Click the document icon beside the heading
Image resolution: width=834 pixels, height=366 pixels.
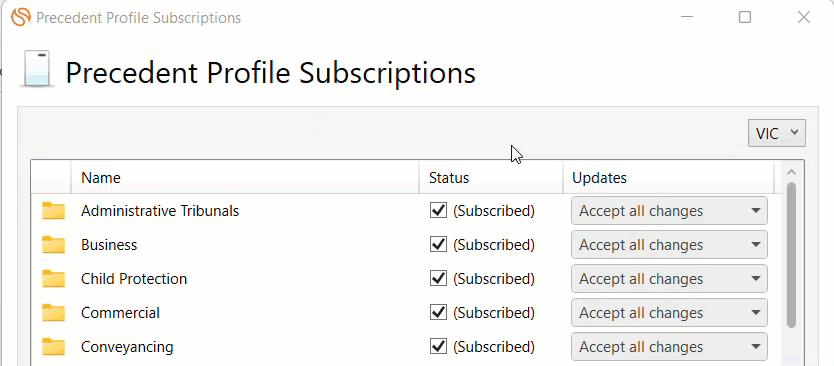point(37,69)
